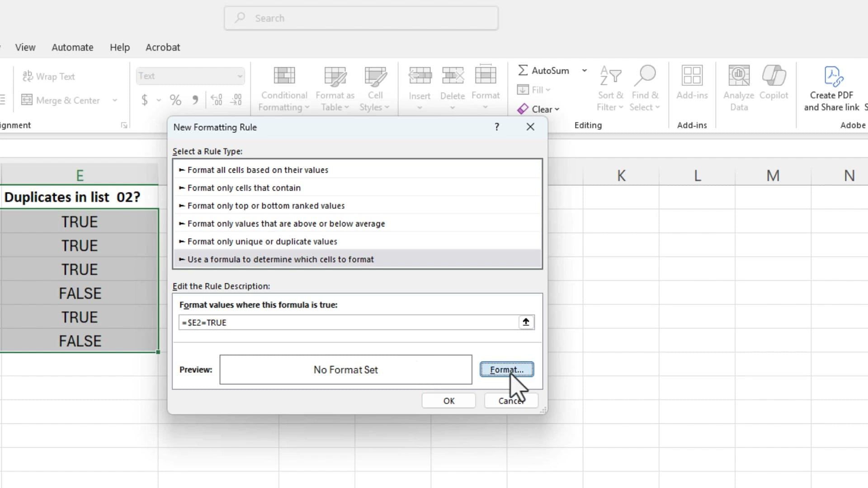Viewport: 868px width, 488px height.
Task: Select Format all cells based on their values
Action: (x=258, y=169)
